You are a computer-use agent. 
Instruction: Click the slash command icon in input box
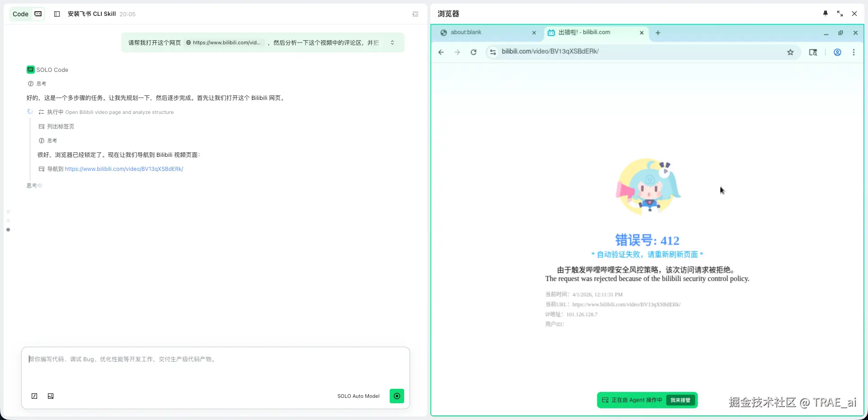[34, 396]
